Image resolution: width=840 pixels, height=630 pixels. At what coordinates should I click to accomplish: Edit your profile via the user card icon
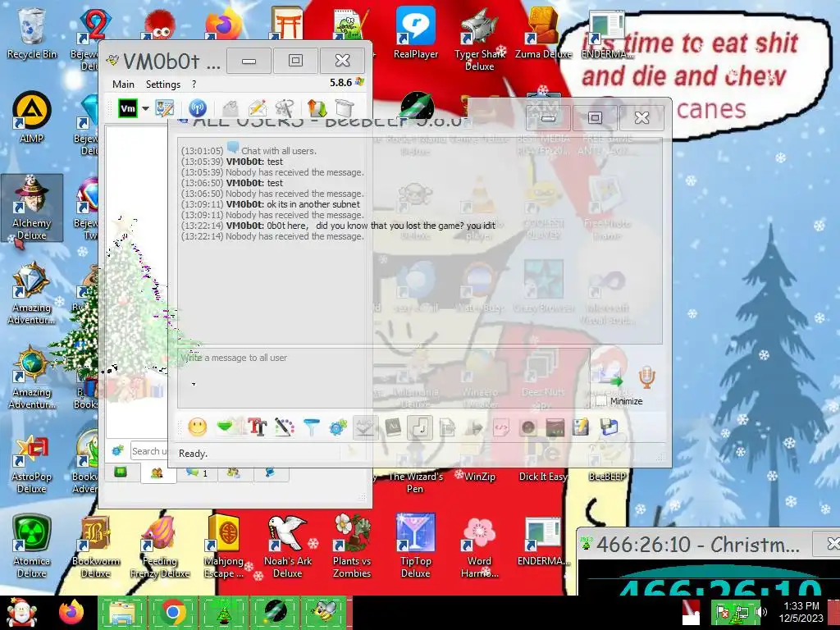coord(164,108)
